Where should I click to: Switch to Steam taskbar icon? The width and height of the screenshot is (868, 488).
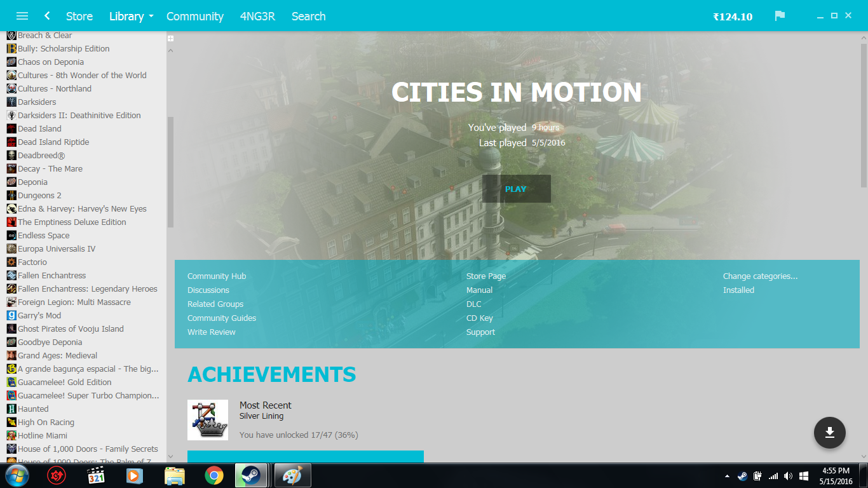[x=252, y=475]
